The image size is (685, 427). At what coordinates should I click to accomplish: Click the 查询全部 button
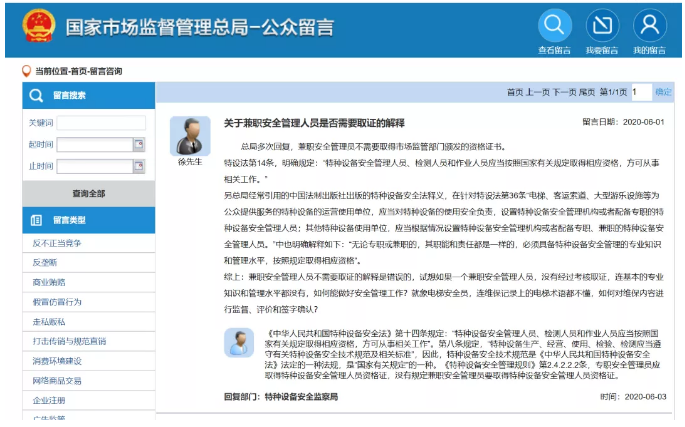click(89, 194)
